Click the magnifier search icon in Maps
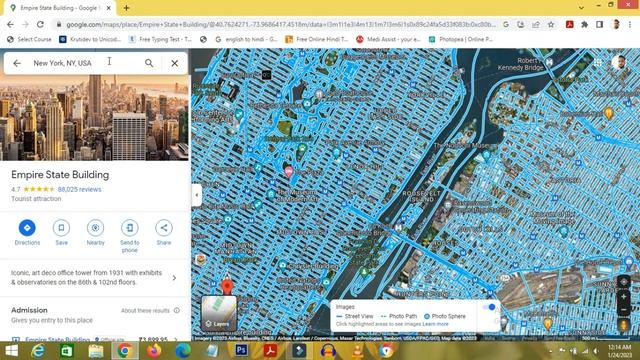The width and height of the screenshot is (640, 360). pyautogui.click(x=149, y=63)
